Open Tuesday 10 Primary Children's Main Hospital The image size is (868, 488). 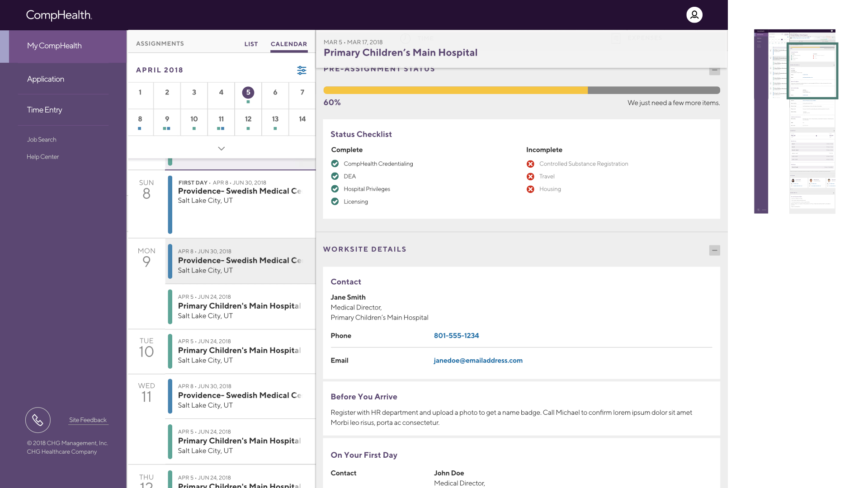click(x=241, y=351)
